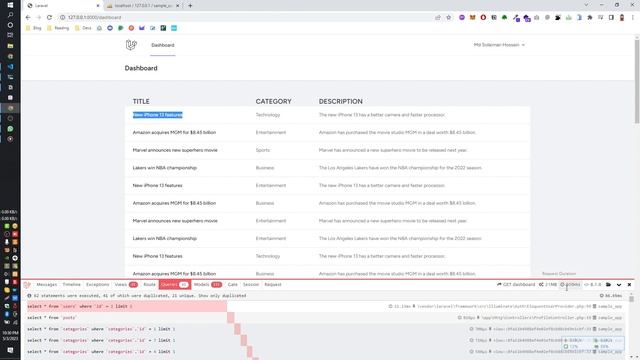The image size is (640, 360).
Task: Open the Devs bookmarks folder
Action: pyautogui.click(x=83, y=28)
